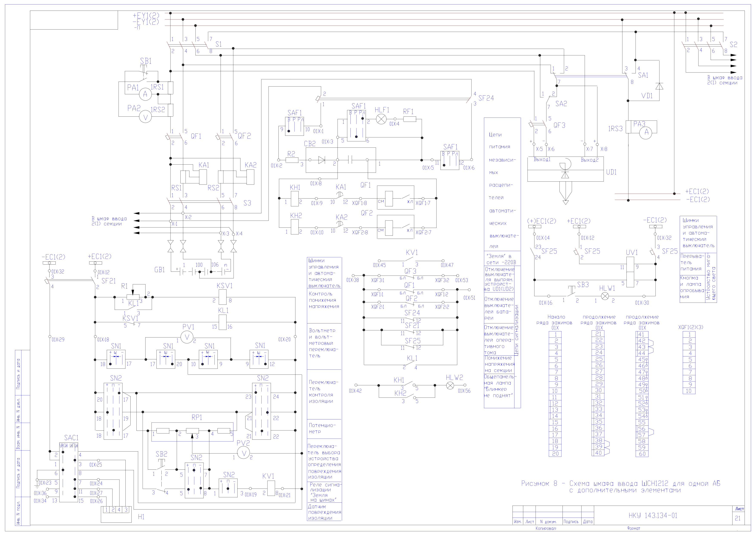Click the "CB2" block label

click(x=309, y=144)
